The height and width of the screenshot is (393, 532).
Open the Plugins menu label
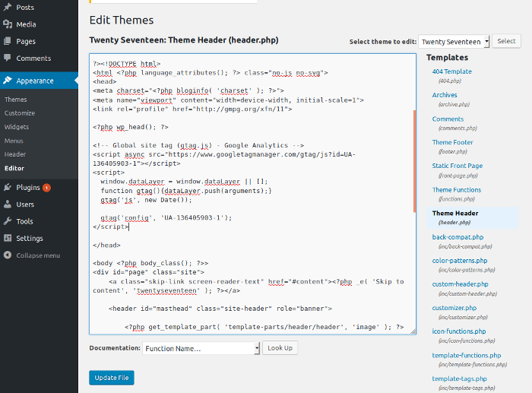coord(28,188)
